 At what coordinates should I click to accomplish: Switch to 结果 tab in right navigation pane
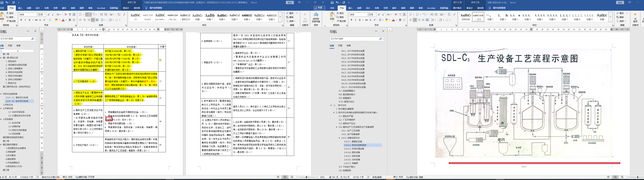[348, 46]
